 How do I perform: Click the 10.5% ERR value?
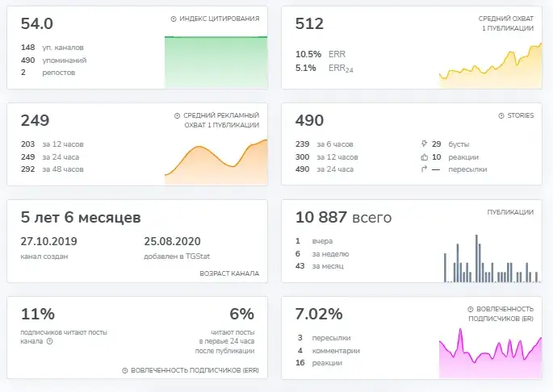[308, 54]
